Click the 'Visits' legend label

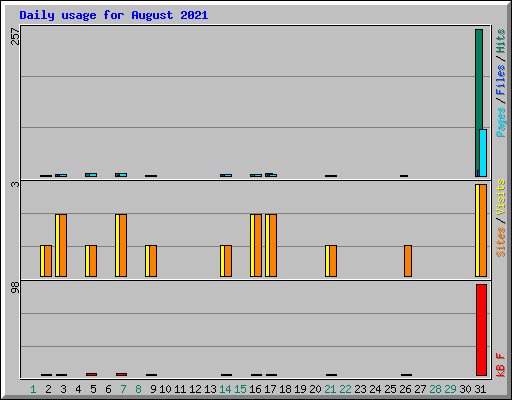click(x=501, y=198)
